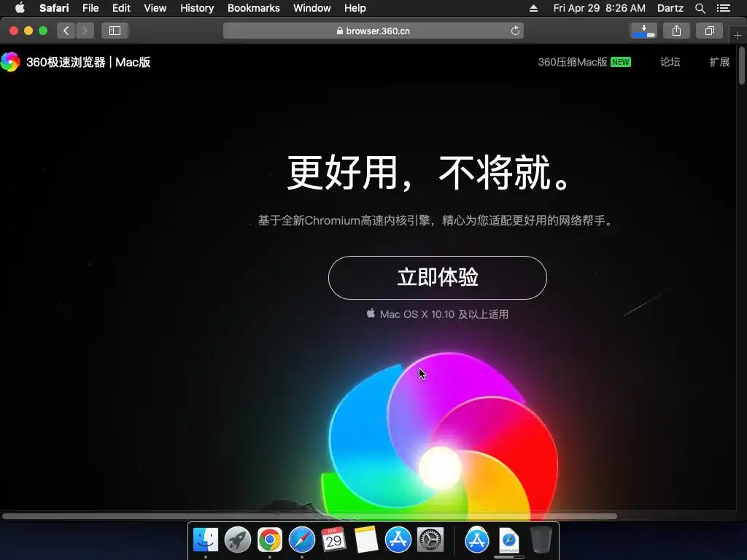
Task: Click the vertical scrollbar thumb
Action: pos(741,66)
